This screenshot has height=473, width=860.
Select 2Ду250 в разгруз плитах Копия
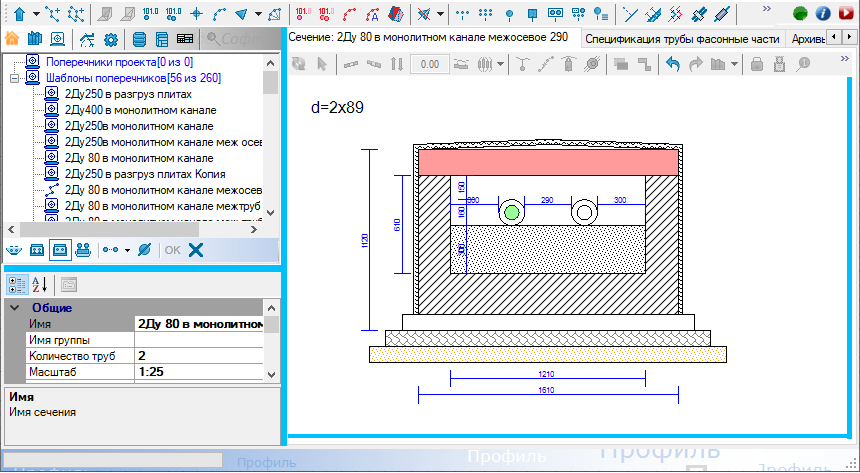pos(145,174)
